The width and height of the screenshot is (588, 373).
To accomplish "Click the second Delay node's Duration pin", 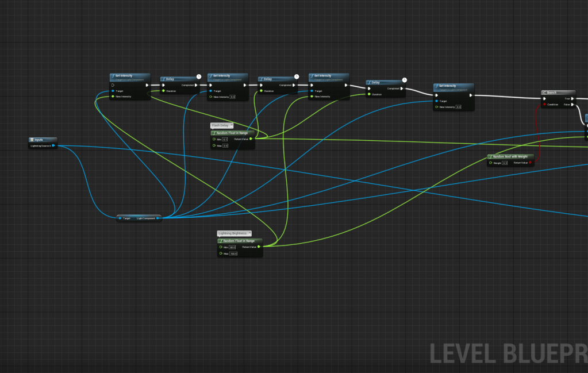I will click(x=262, y=91).
